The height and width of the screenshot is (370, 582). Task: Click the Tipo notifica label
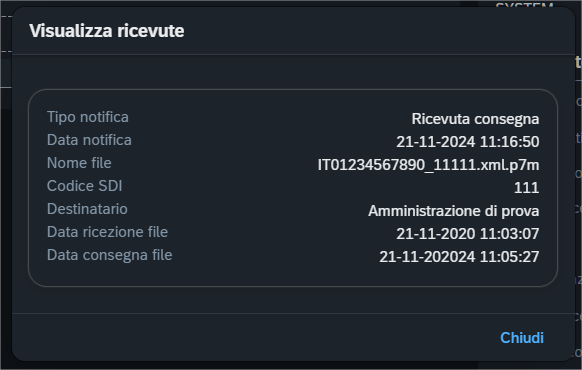tap(88, 117)
